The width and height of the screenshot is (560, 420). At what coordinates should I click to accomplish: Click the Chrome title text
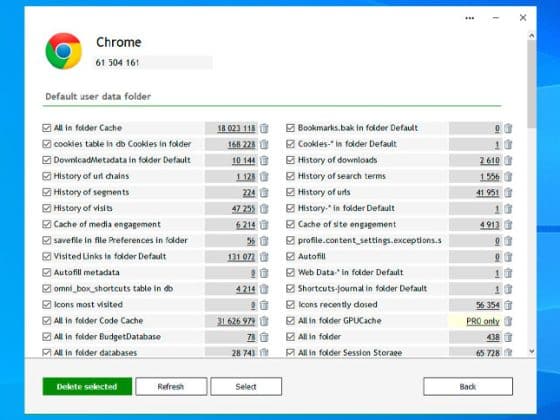[x=119, y=42]
